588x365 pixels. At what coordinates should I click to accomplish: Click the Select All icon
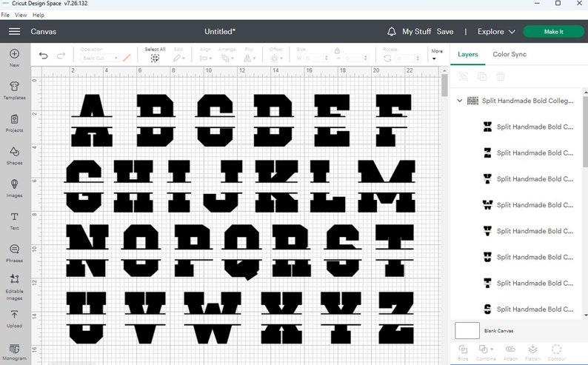coord(155,58)
